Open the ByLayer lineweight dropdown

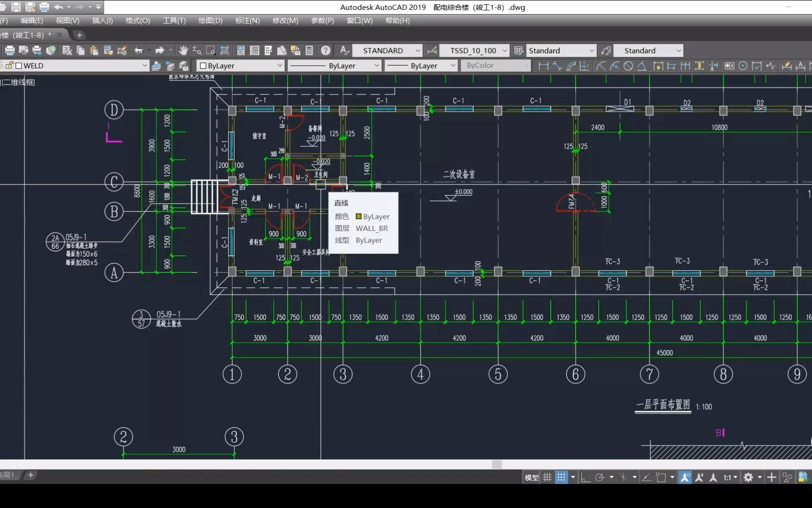coord(453,65)
